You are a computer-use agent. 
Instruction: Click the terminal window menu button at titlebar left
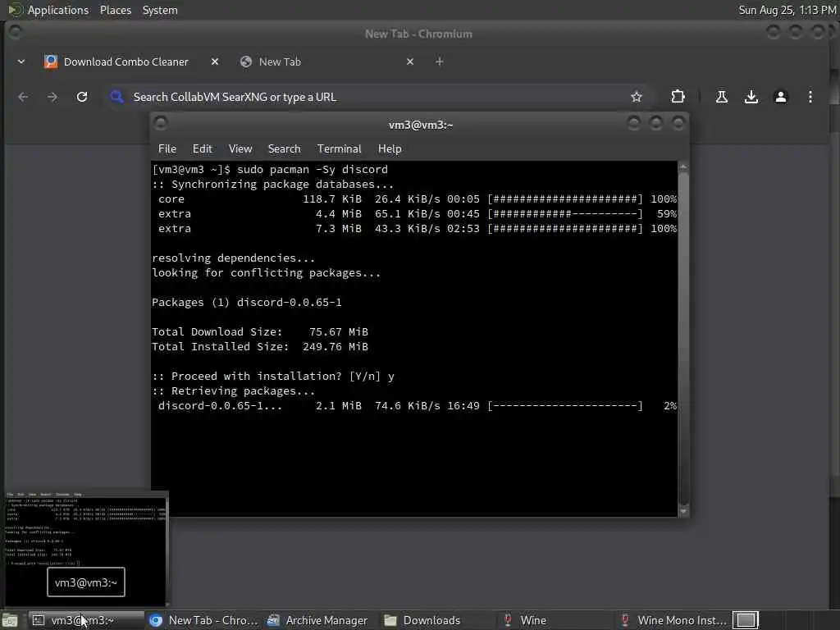point(161,124)
